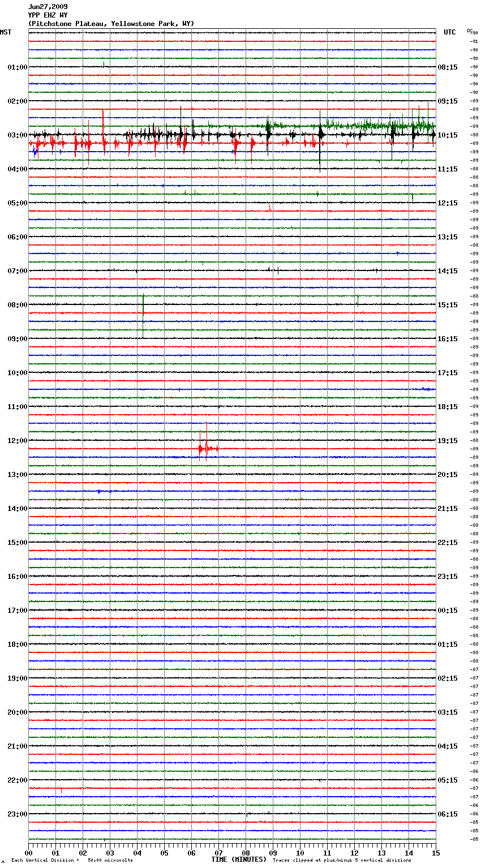The width and height of the screenshot is (481, 868).
Task: Select the 16:00 MST time label
Action: click(x=18, y=577)
